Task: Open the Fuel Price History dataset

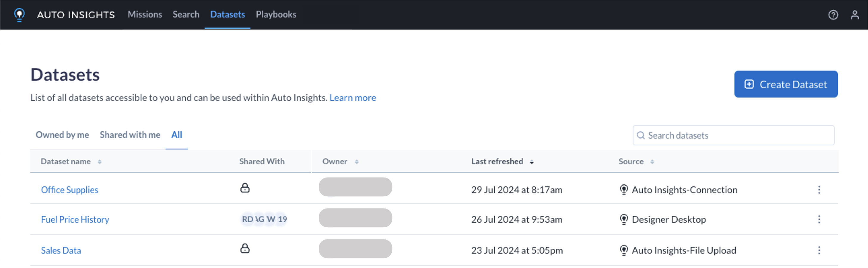Action: point(75,219)
